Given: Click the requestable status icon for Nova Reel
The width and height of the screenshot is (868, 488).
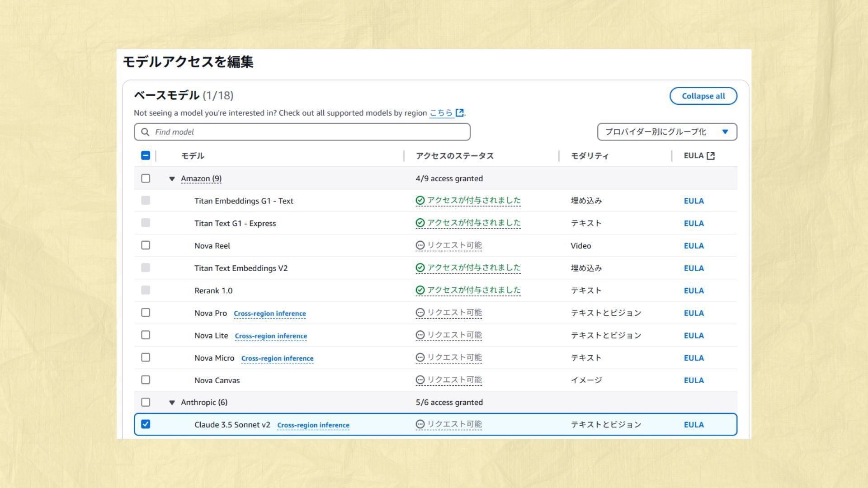Looking at the screenshot, I should 420,245.
